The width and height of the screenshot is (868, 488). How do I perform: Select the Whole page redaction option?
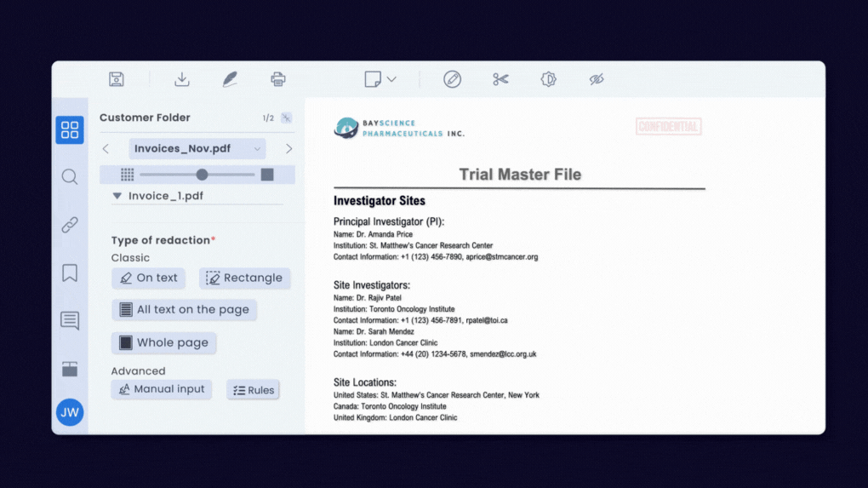163,342
